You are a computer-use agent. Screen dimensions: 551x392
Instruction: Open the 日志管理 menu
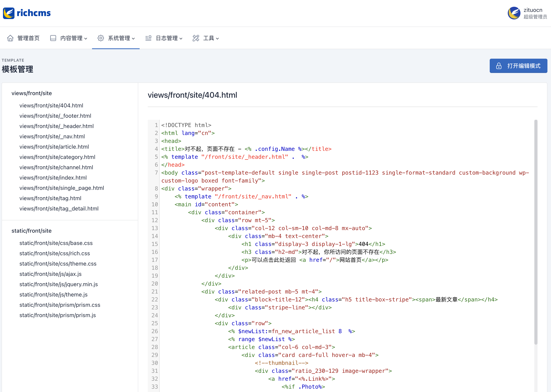[x=164, y=38]
